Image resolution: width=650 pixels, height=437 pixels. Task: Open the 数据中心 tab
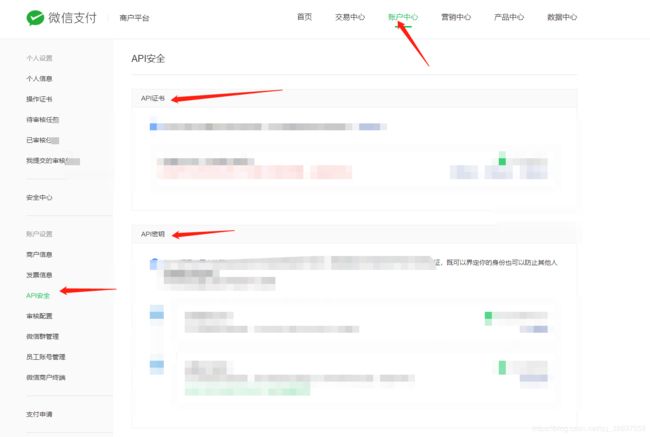562,17
